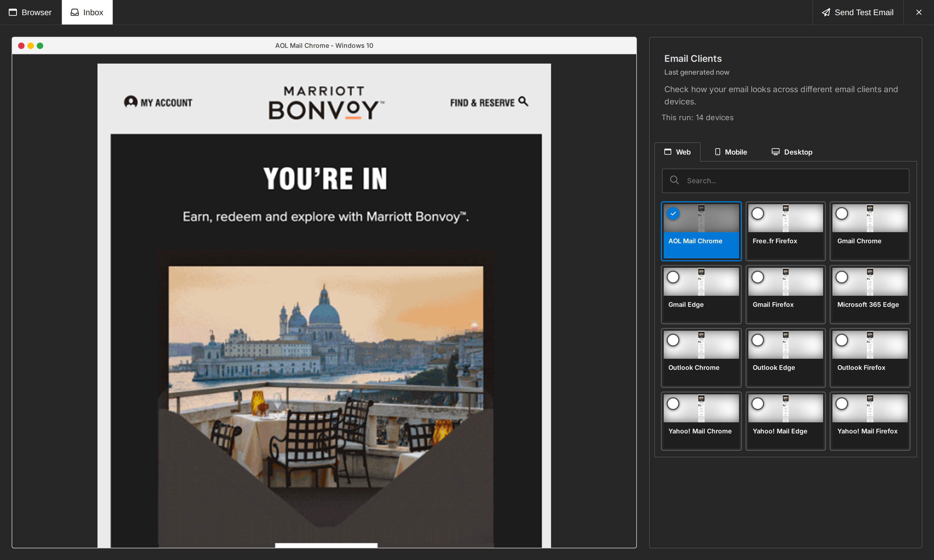Screen dimensions: 934x560
Task: Click the YOU'RE IN headline
Action: (x=325, y=178)
